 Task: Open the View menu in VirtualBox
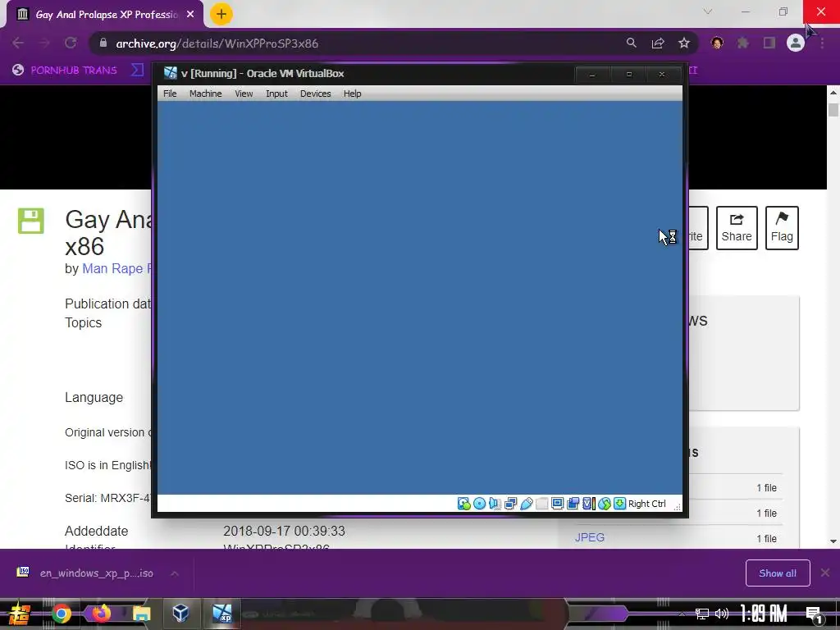244,94
